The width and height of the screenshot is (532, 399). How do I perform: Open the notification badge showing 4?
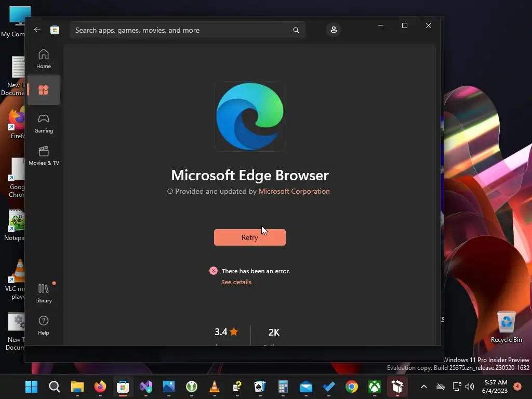[x=517, y=386]
